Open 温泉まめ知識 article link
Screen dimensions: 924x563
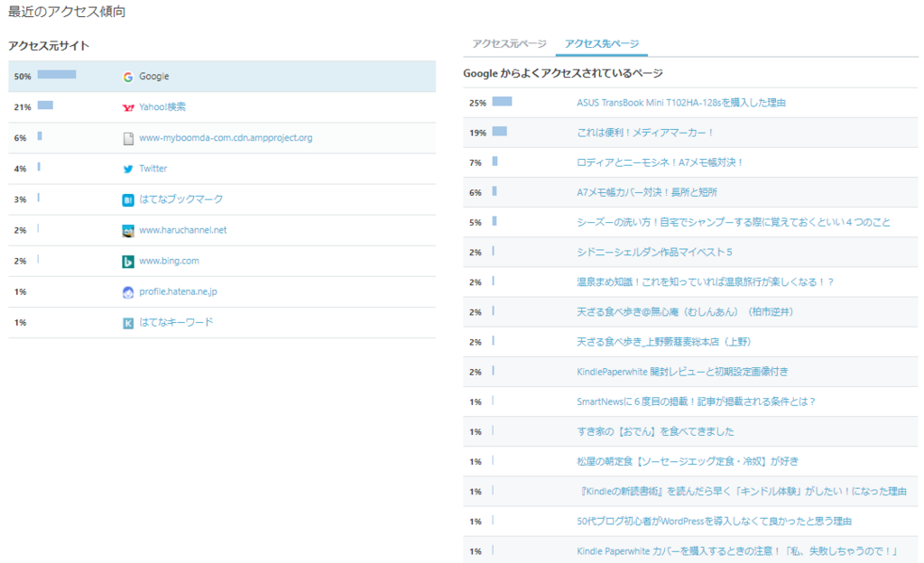[705, 282]
